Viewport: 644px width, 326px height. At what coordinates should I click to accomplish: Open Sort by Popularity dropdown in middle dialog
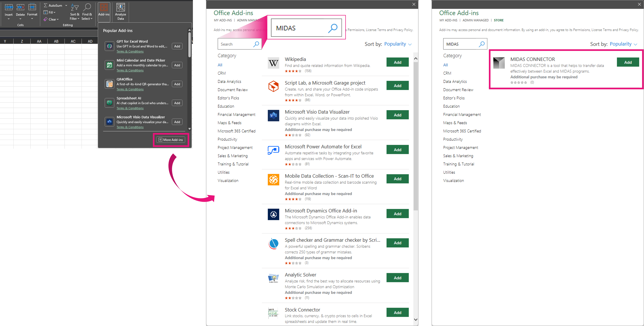[398, 44]
